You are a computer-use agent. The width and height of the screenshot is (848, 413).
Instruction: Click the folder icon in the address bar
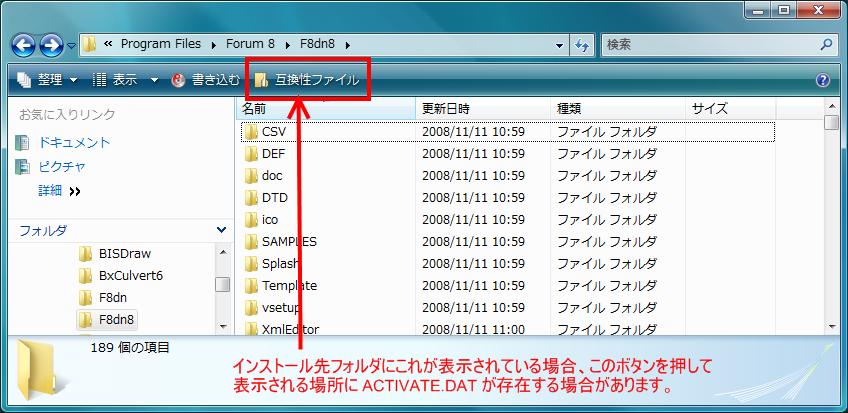pyautogui.click(x=90, y=45)
